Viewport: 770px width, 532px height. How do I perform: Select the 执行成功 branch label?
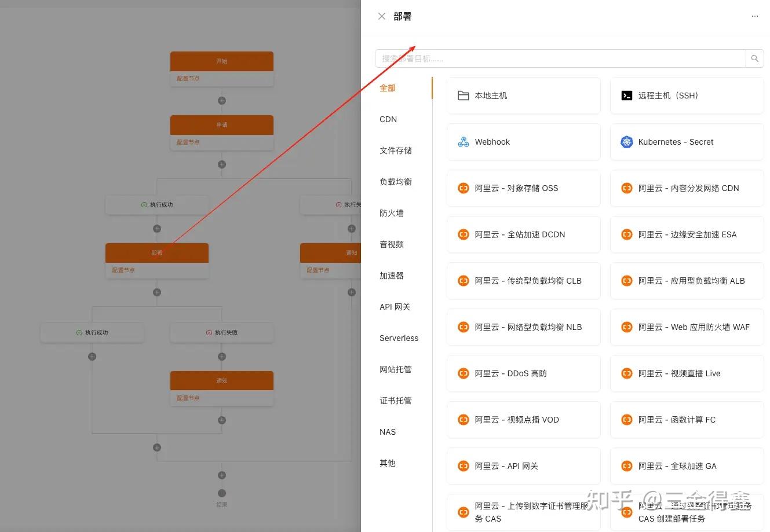[157, 204]
